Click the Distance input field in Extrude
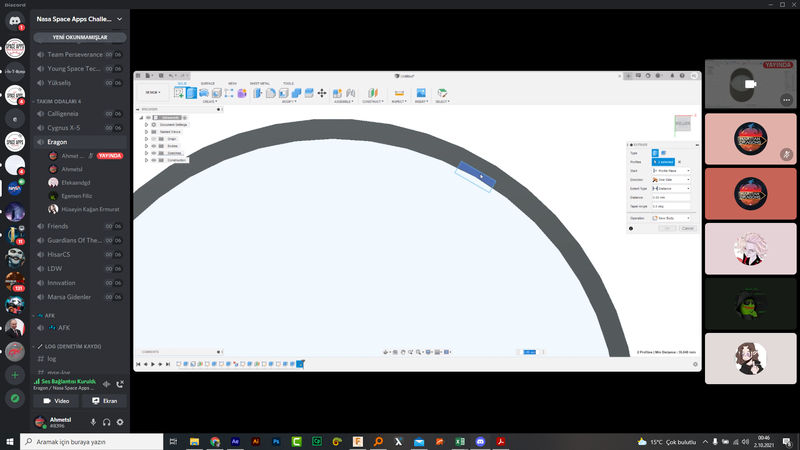Viewport: 800px width, 450px height. (671, 198)
